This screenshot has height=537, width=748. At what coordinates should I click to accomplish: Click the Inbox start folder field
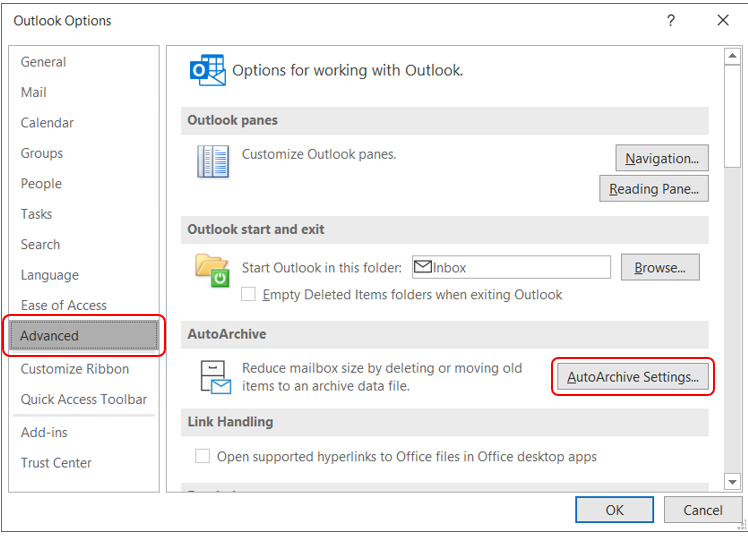pos(510,267)
